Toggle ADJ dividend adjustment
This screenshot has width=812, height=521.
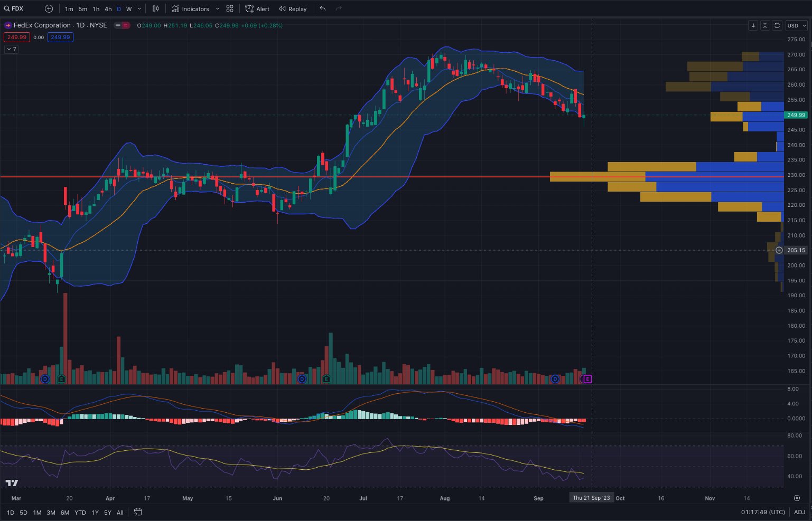(799, 513)
